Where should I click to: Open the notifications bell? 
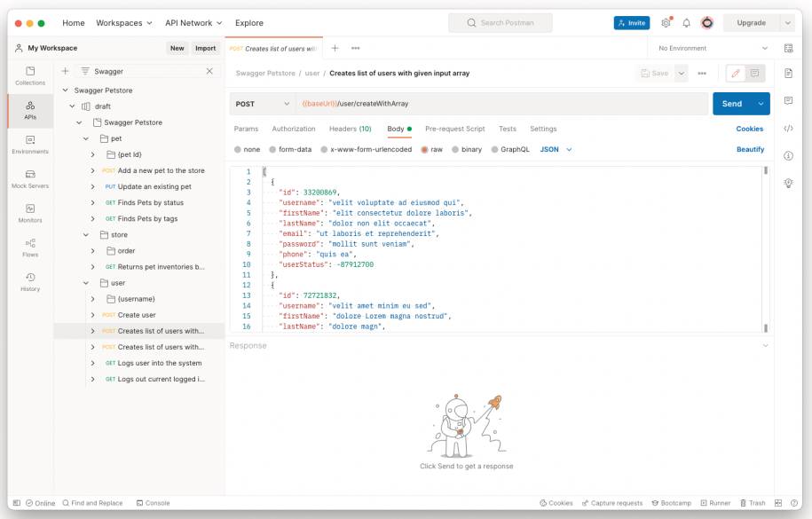[x=686, y=23]
